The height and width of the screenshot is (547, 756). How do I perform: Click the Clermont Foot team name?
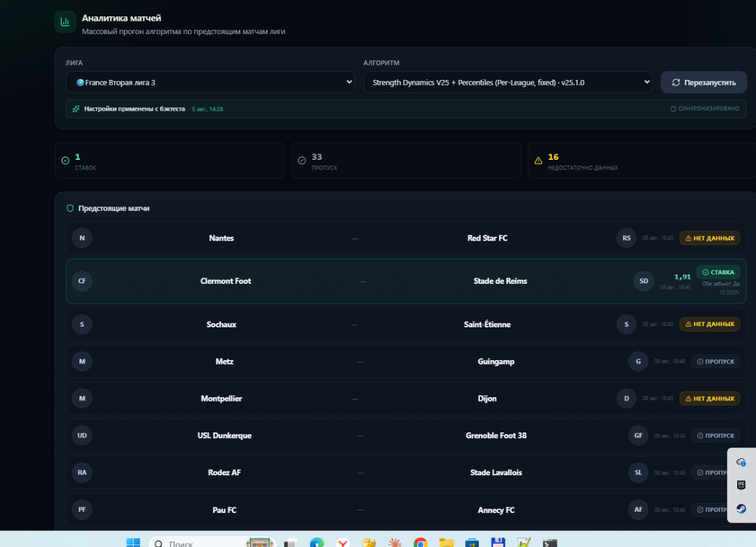click(226, 281)
